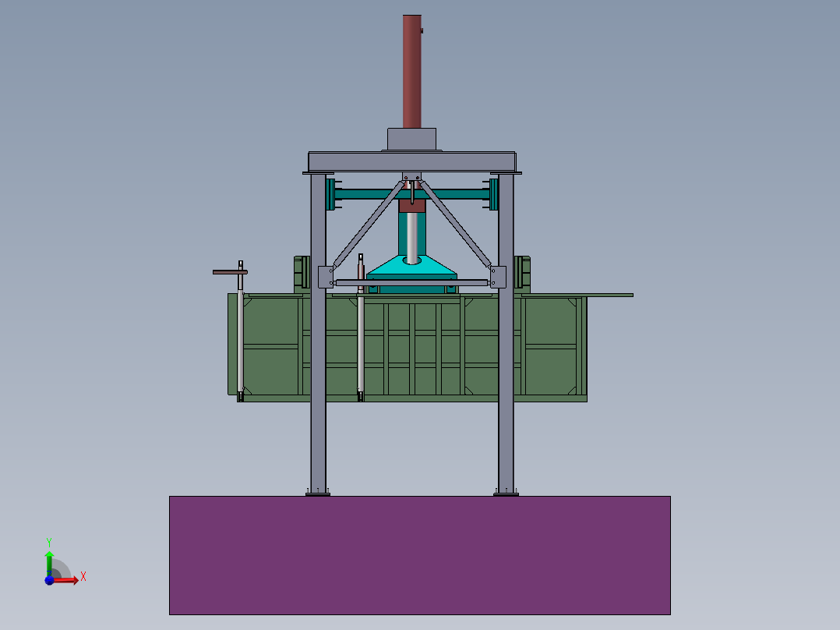The height and width of the screenshot is (630, 840).
Task: Select the left diagonal brace
Action: coord(369,224)
